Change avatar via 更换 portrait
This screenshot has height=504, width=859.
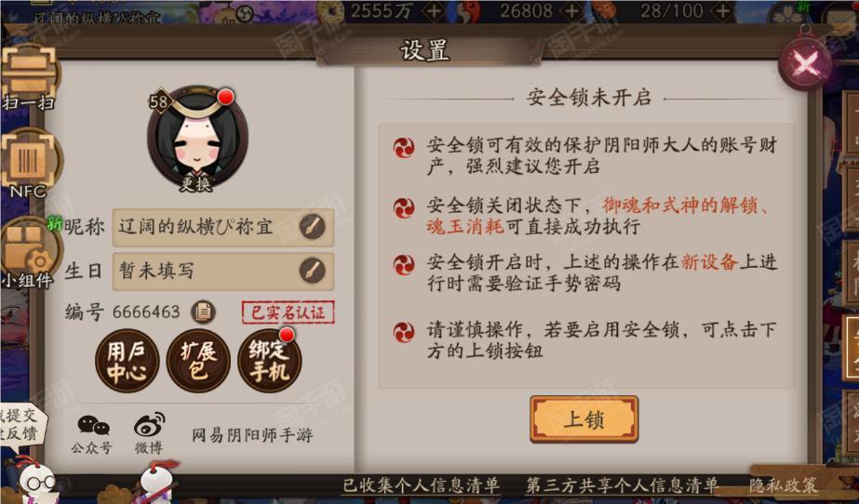pyautogui.click(x=197, y=137)
